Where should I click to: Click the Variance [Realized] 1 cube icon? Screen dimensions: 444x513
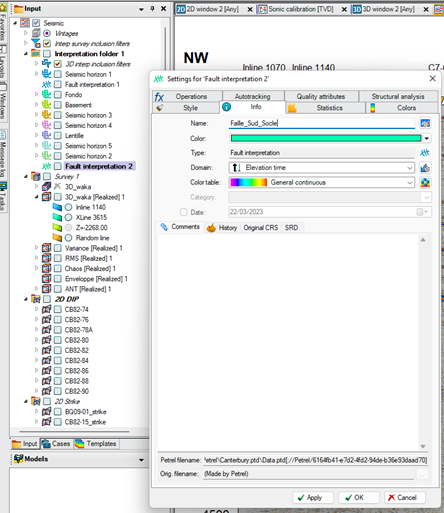click(x=47, y=248)
